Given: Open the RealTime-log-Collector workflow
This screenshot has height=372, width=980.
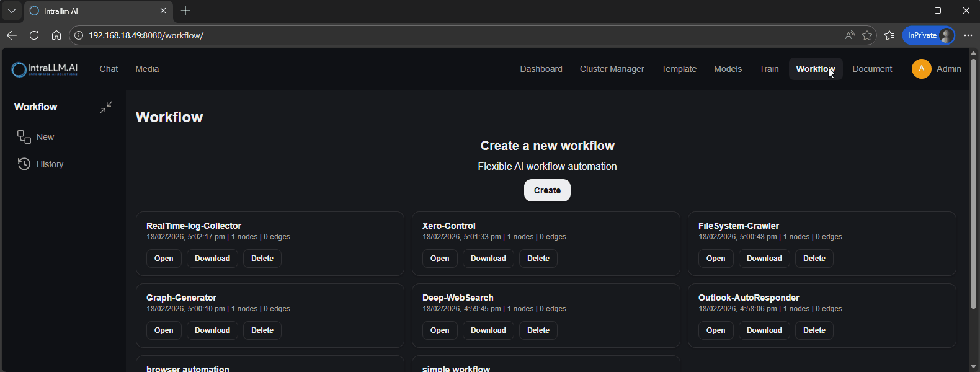Looking at the screenshot, I should [x=164, y=259].
